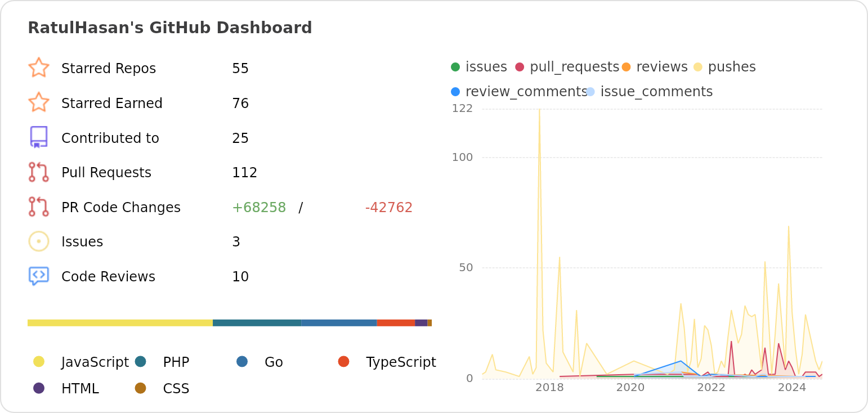The width and height of the screenshot is (868, 413).
Task: Click the Contributed to label
Action: click(x=110, y=138)
